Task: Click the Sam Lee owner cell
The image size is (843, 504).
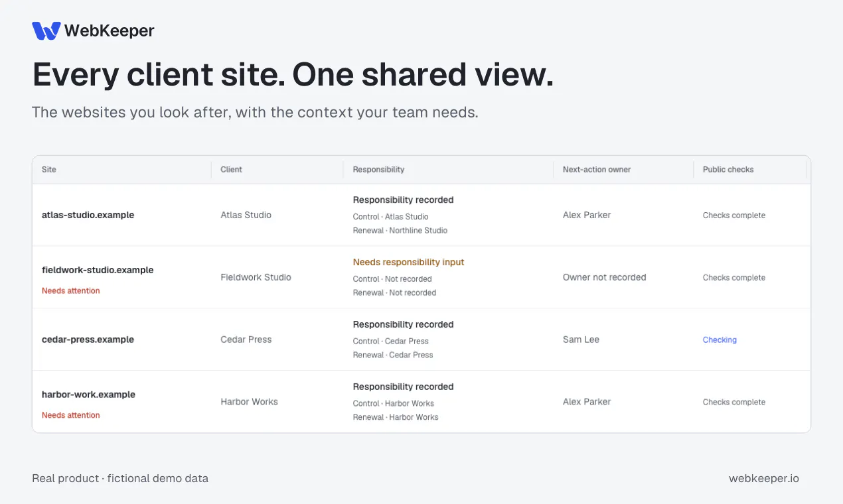Action: click(581, 340)
